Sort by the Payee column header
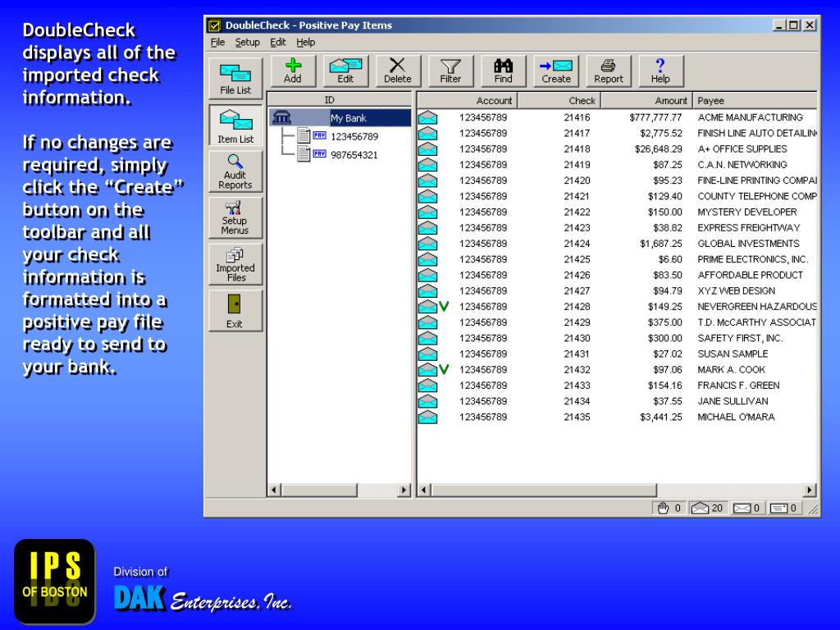 pos(755,100)
